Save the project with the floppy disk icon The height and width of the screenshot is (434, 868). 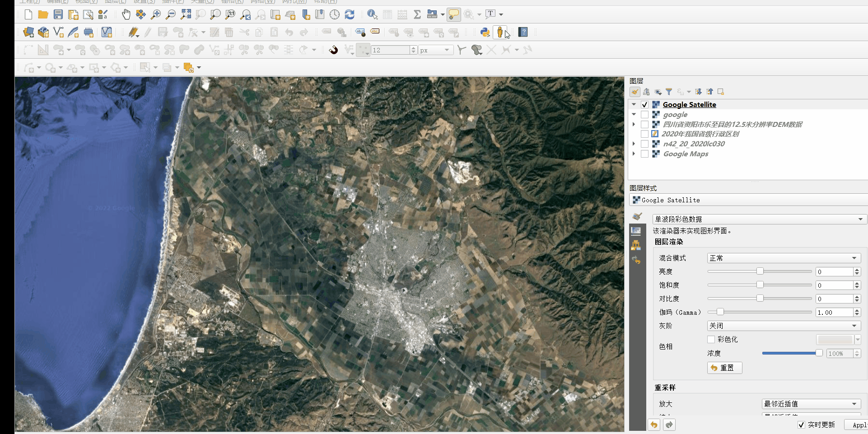58,14
